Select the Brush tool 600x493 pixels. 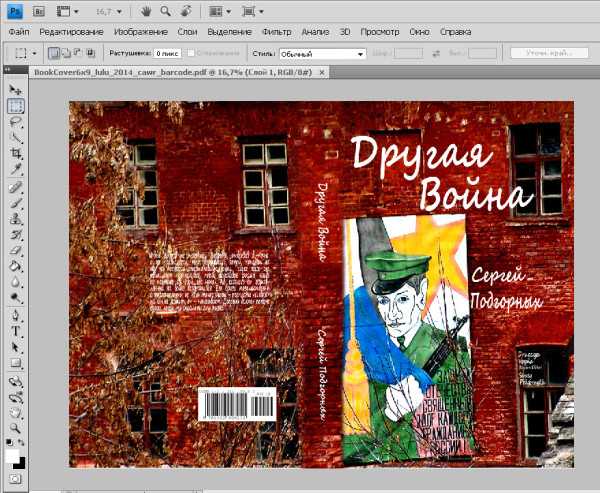click(16, 203)
